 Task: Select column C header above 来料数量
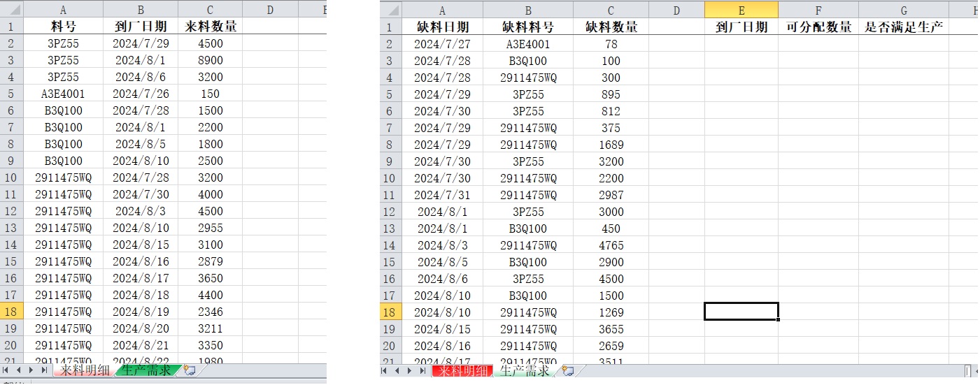pyautogui.click(x=211, y=9)
